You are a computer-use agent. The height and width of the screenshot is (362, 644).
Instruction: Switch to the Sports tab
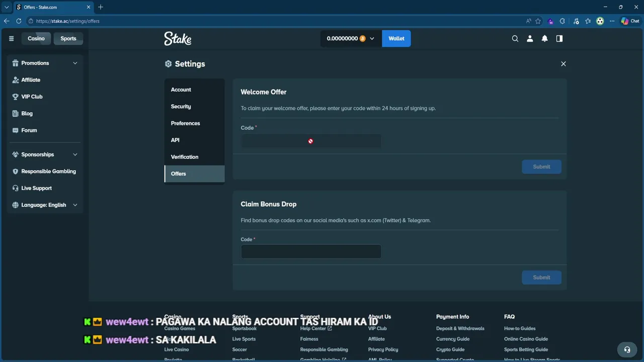point(68,39)
